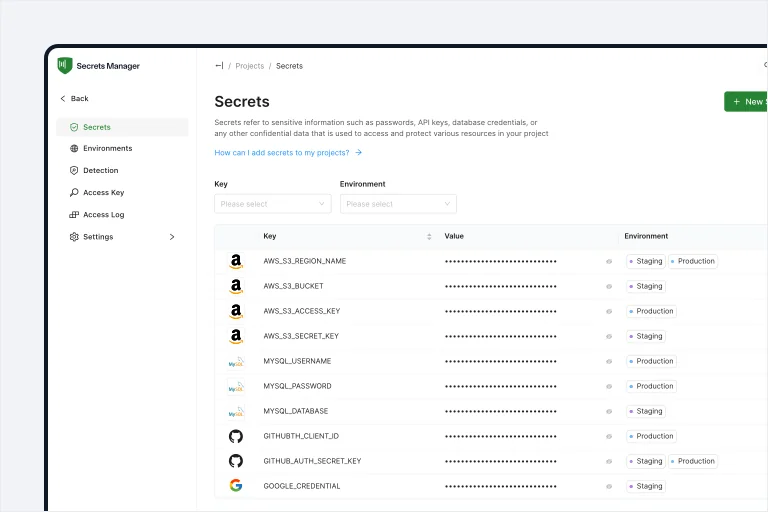The height and width of the screenshot is (512, 768).
Task: Unmask the MYSQL_PASSWORD value
Action: (609, 387)
